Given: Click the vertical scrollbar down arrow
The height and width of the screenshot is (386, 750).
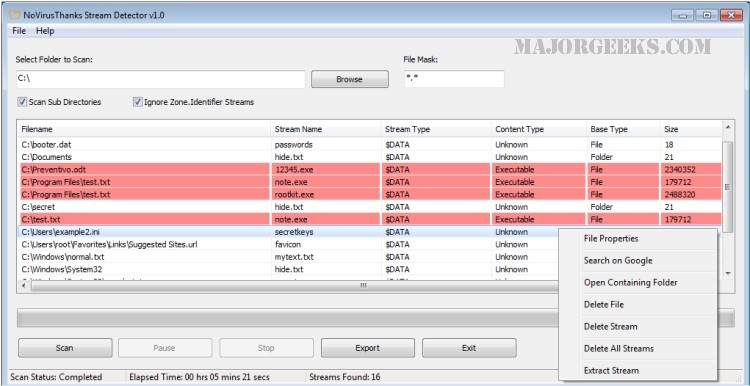Looking at the screenshot, I should [x=728, y=273].
